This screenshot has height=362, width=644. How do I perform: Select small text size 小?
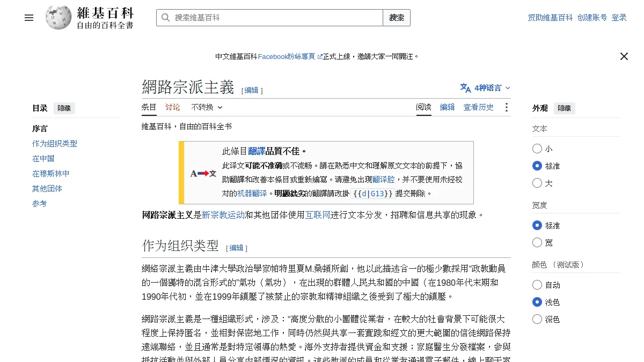(537, 149)
